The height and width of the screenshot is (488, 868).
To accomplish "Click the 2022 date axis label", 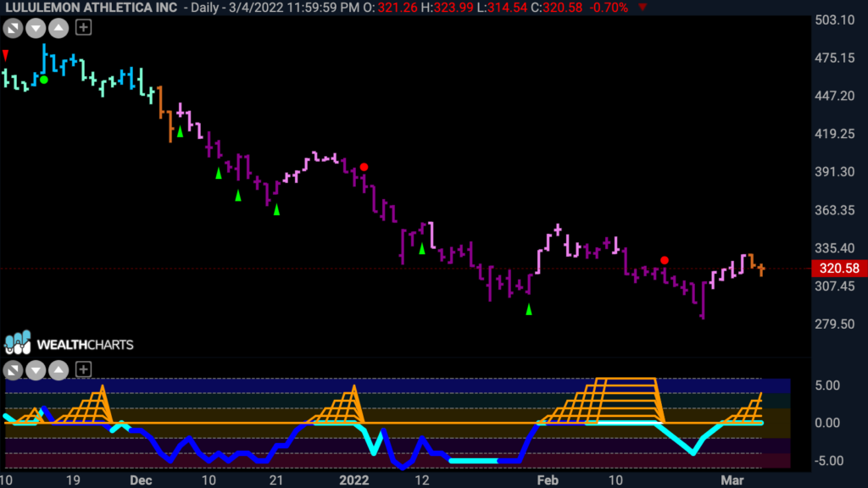I will pyautogui.click(x=354, y=480).
